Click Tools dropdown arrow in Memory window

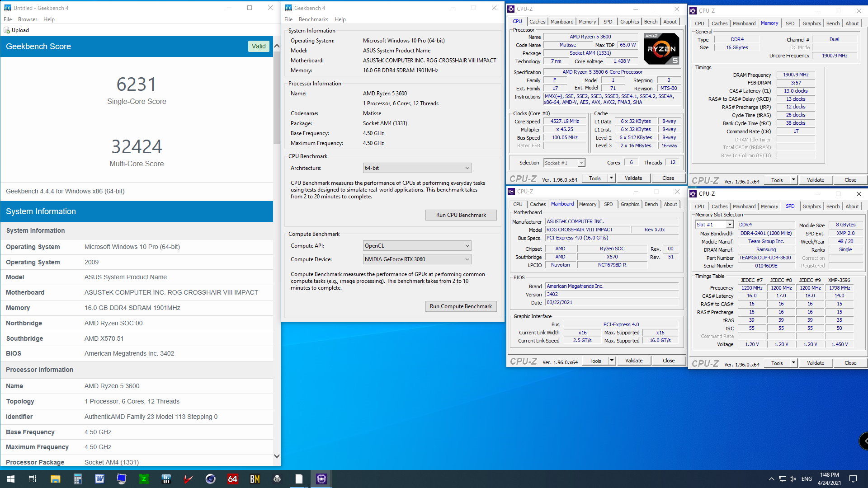[x=793, y=180]
